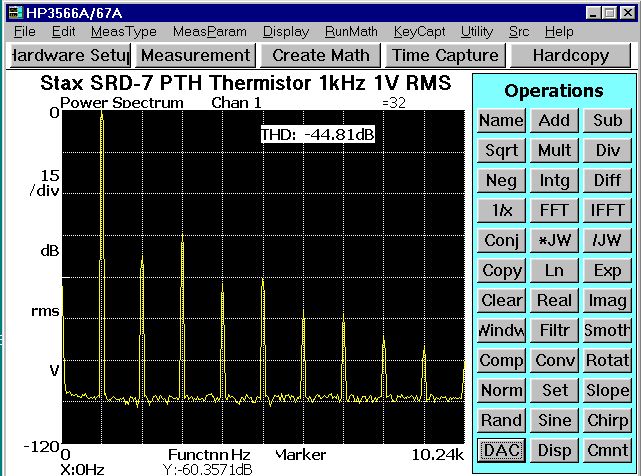641x476 pixels.
Task: Click the Name operation button
Action: point(501,120)
